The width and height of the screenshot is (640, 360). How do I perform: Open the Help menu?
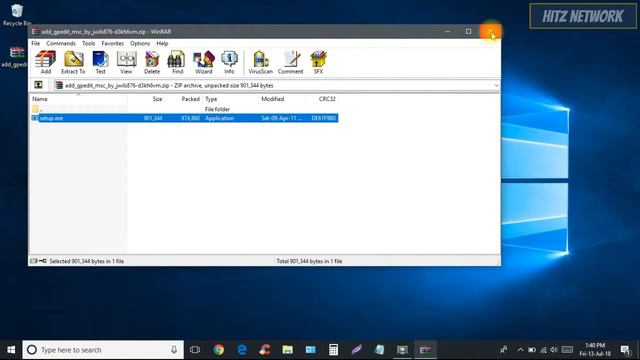tap(162, 43)
